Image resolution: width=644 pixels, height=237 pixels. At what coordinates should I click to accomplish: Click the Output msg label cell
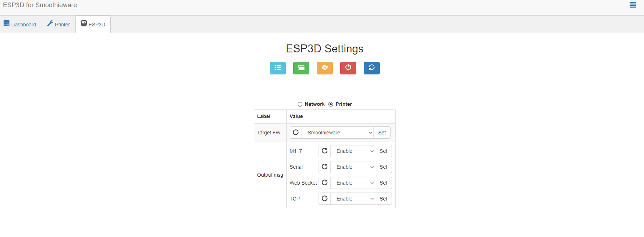pos(270,175)
